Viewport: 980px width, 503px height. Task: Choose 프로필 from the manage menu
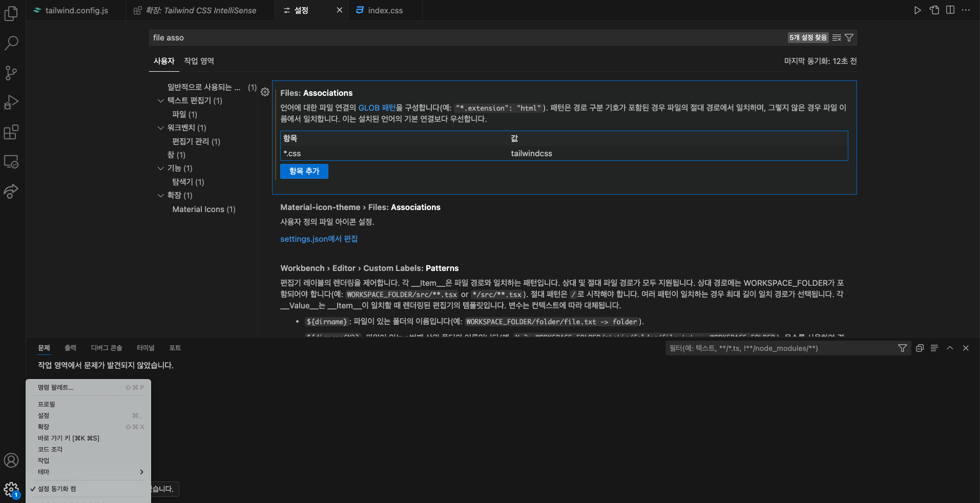pos(88,404)
